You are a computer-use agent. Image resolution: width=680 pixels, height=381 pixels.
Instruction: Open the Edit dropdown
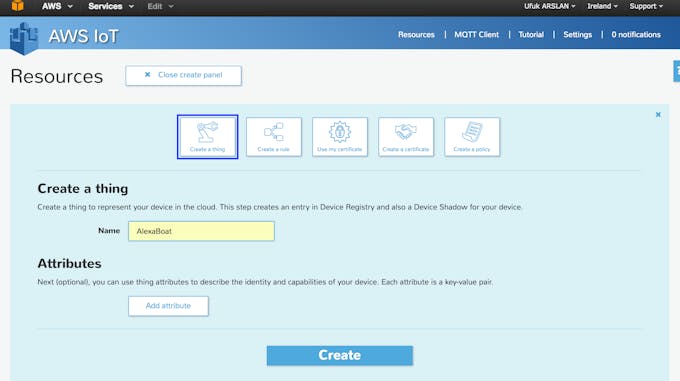(160, 7)
